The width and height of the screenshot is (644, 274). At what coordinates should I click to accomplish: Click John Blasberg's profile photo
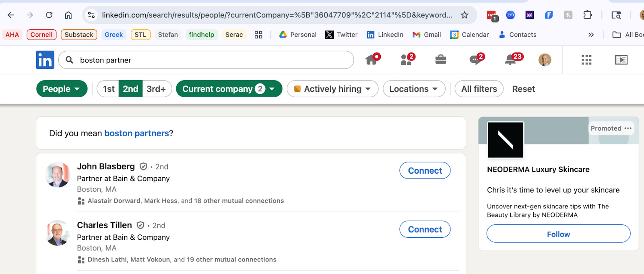point(58,175)
